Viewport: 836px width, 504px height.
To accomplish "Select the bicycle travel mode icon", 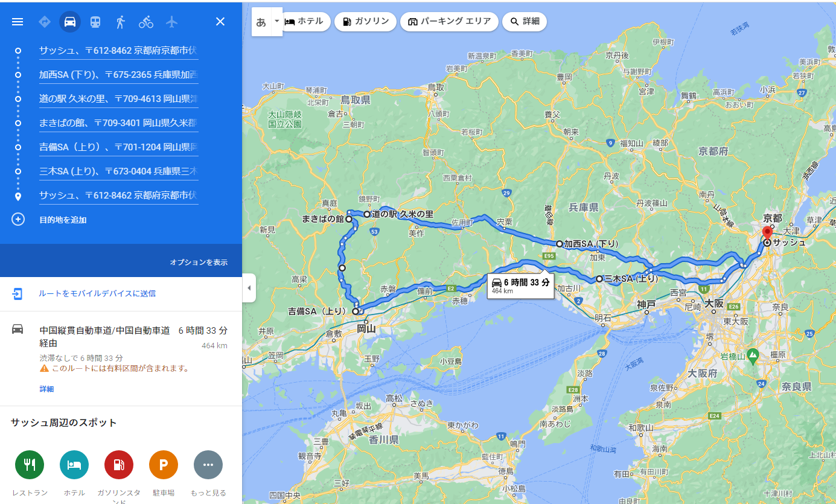I will pyautogui.click(x=146, y=22).
